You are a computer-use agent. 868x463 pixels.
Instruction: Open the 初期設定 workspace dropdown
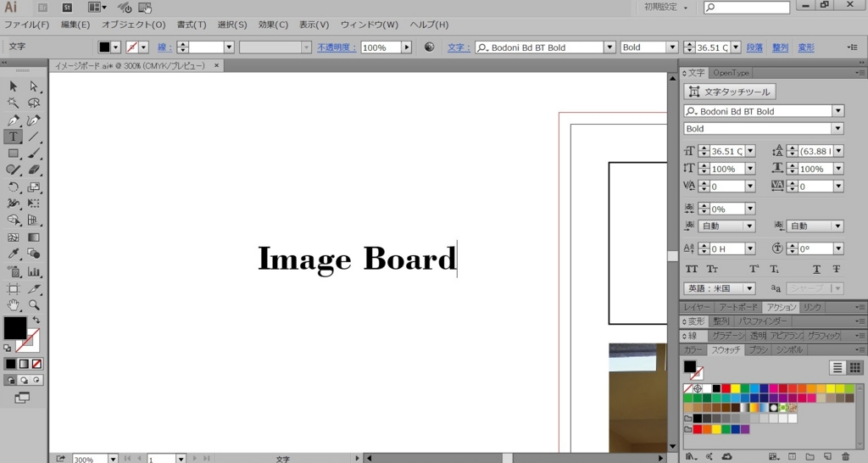pos(666,8)
